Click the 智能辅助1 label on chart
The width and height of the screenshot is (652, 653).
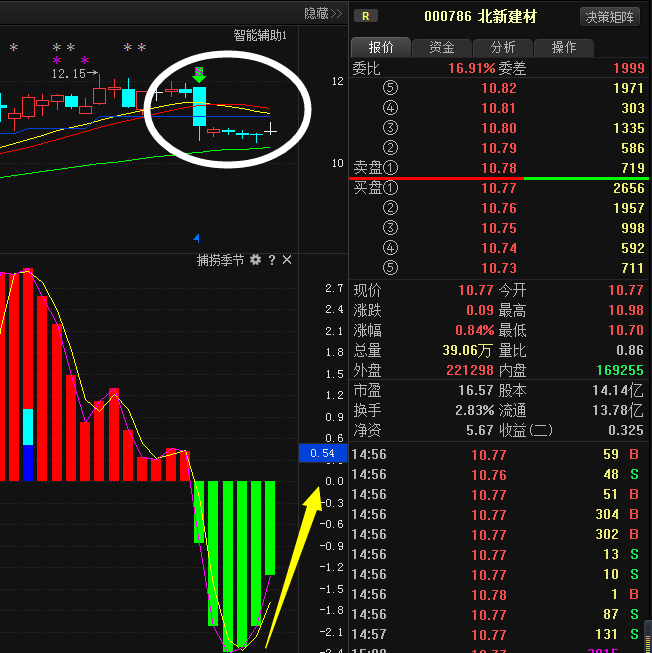[x=260, y=35]
